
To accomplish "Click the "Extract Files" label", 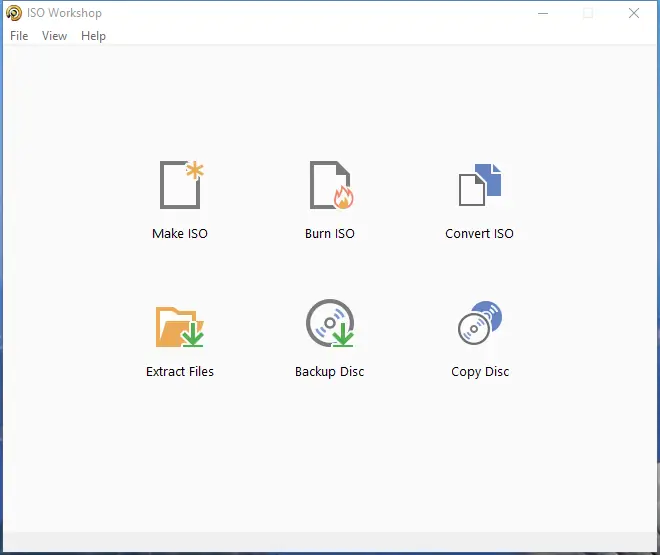I will pyautogui.click(x=180, y=372).
